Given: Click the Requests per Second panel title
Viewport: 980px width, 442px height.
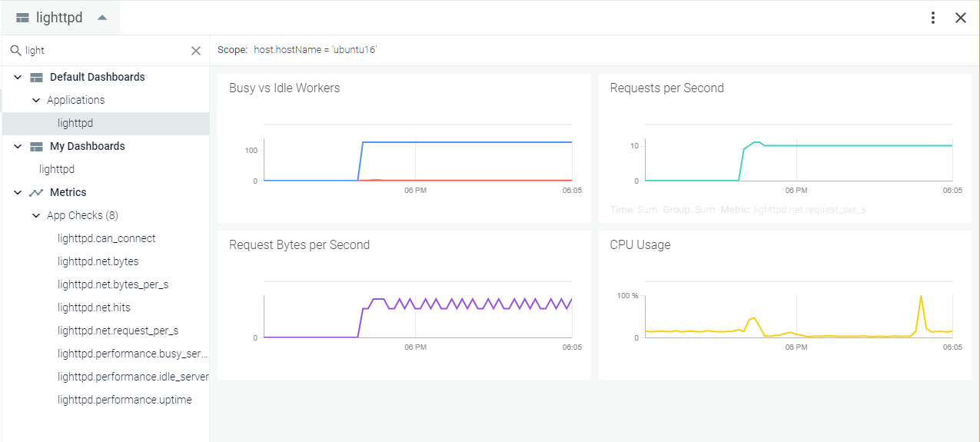Looking at the screenshot, I should [x=667, y=88].
